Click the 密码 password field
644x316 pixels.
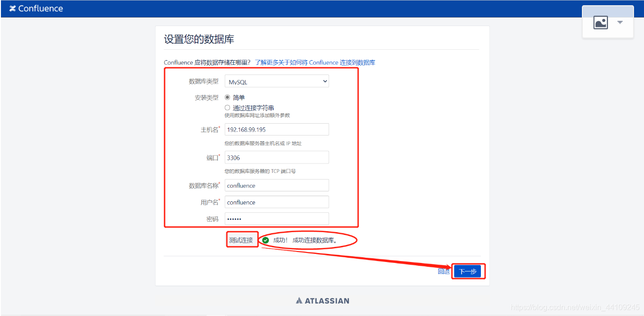point(276,219)
